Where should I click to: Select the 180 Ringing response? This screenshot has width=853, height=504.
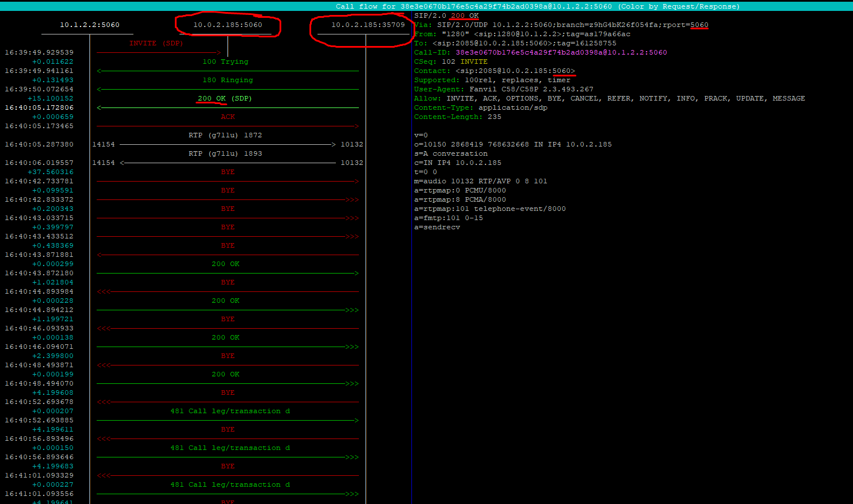point(227,80)
